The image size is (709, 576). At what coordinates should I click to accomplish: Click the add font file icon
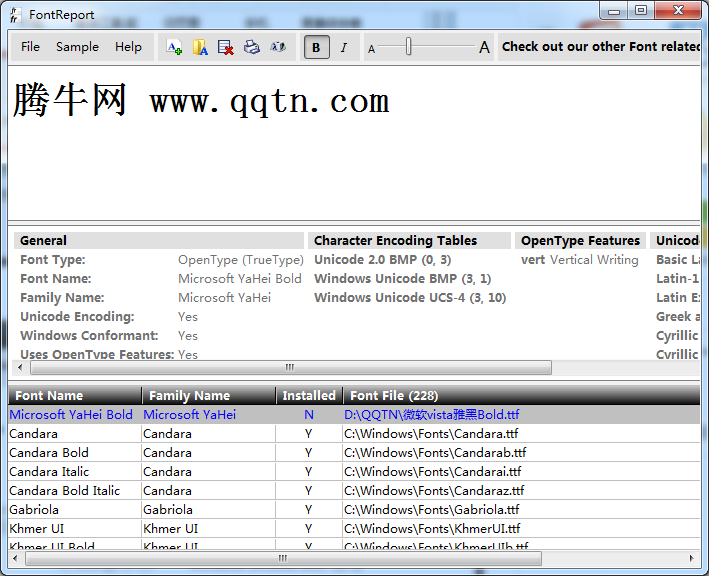coord(174,47)
